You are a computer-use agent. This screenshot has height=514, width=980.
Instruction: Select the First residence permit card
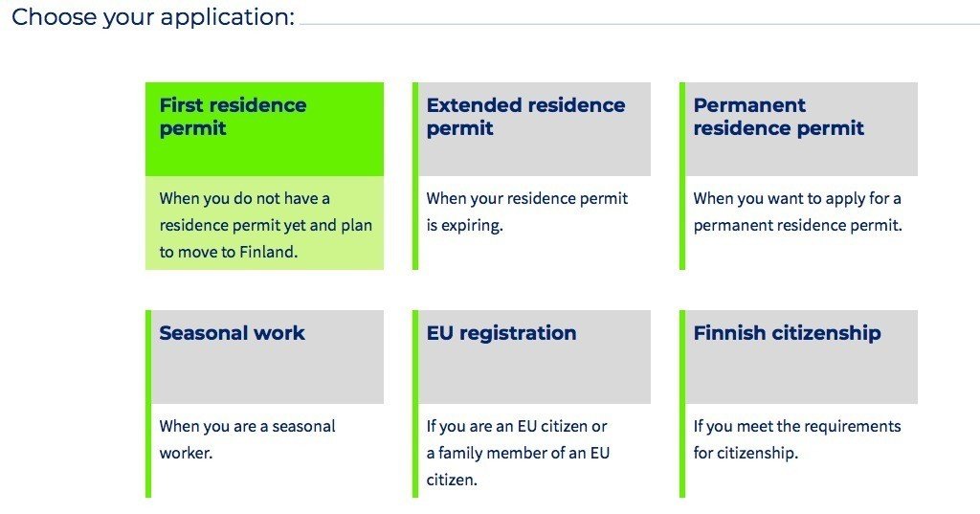264,176
